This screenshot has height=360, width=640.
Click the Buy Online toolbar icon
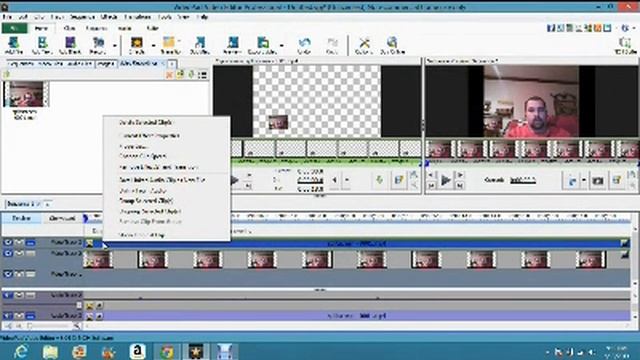tap(392, 45)
